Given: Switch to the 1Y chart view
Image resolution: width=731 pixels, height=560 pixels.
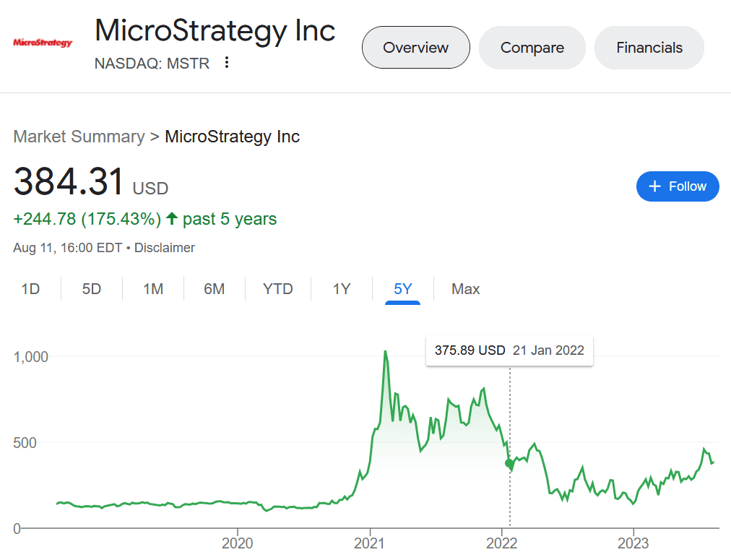Looking at the screenshot, I should pos(340,288).
